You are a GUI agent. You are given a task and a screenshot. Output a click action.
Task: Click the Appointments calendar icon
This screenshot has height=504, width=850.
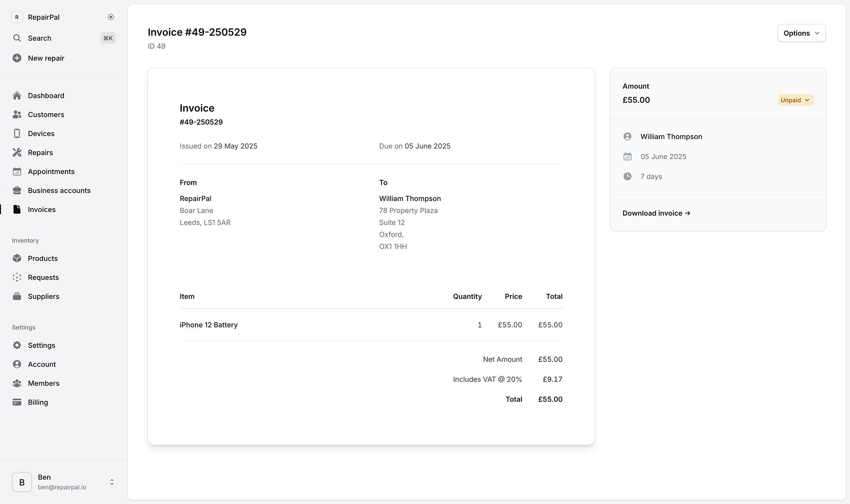coord(17,171)
